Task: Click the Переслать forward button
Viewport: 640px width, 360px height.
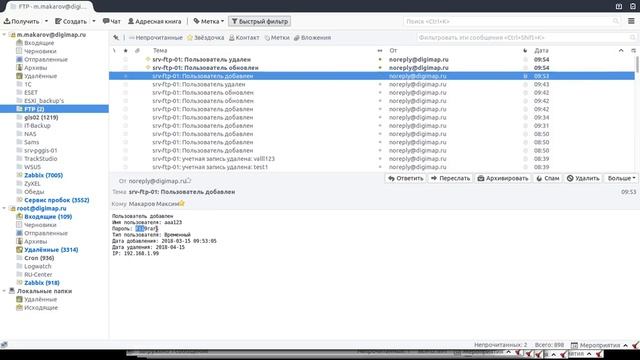Action: click(451, 178)
